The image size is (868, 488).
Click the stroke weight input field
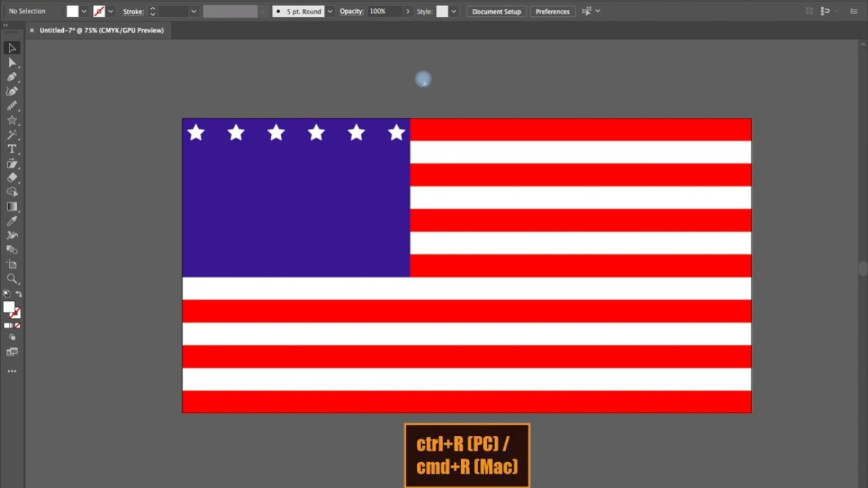tap(172, 12)
